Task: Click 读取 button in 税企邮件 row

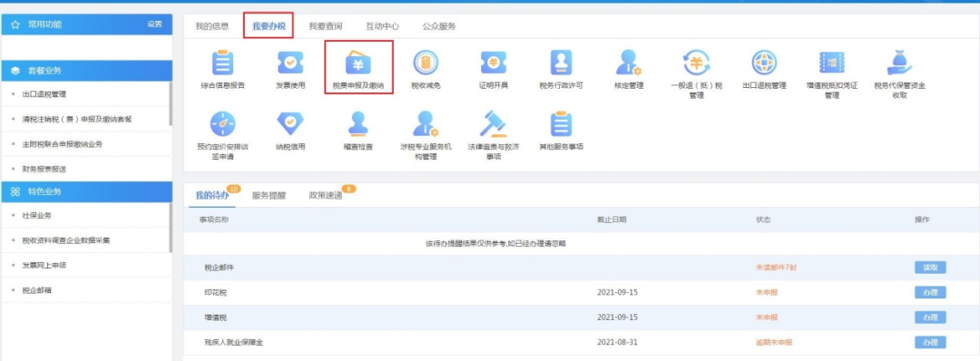Action: point(930,268)
